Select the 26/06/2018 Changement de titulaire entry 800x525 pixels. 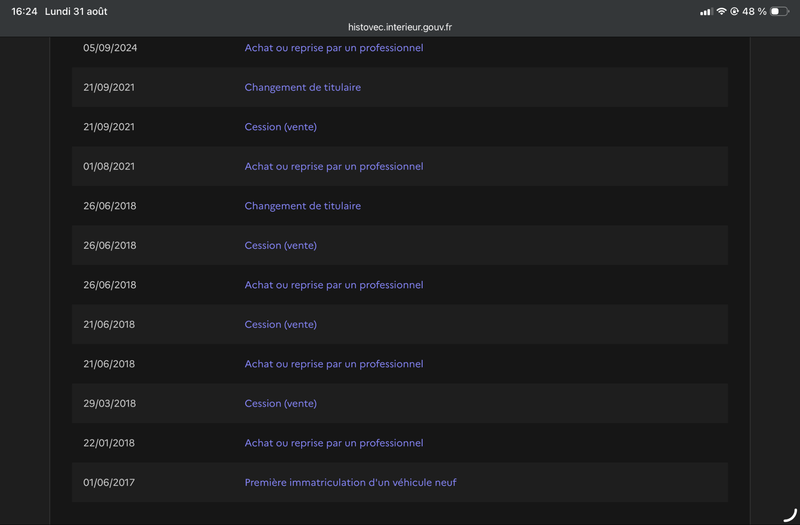click(x=303, y=206)
